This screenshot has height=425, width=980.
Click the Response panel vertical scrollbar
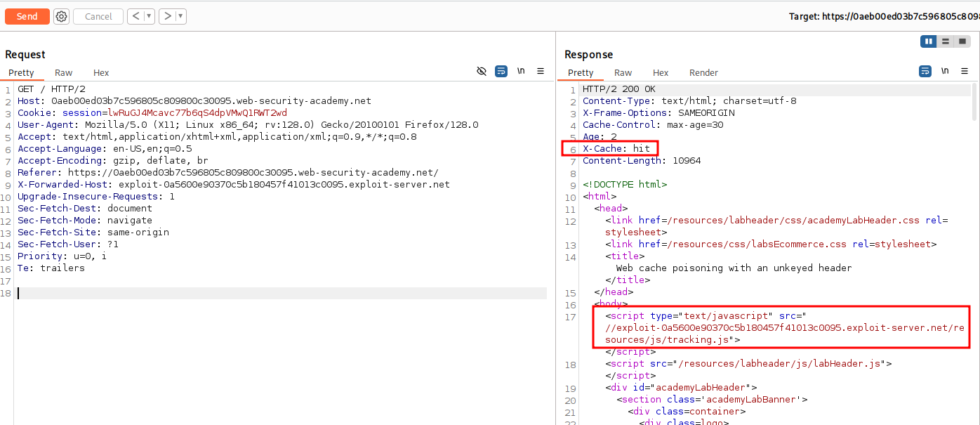click(974, 102)
